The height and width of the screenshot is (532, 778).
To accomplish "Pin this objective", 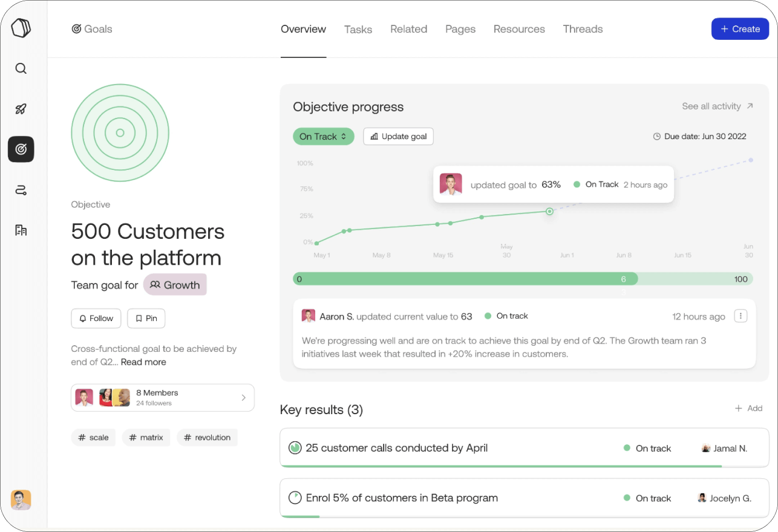I will point(146,319).
